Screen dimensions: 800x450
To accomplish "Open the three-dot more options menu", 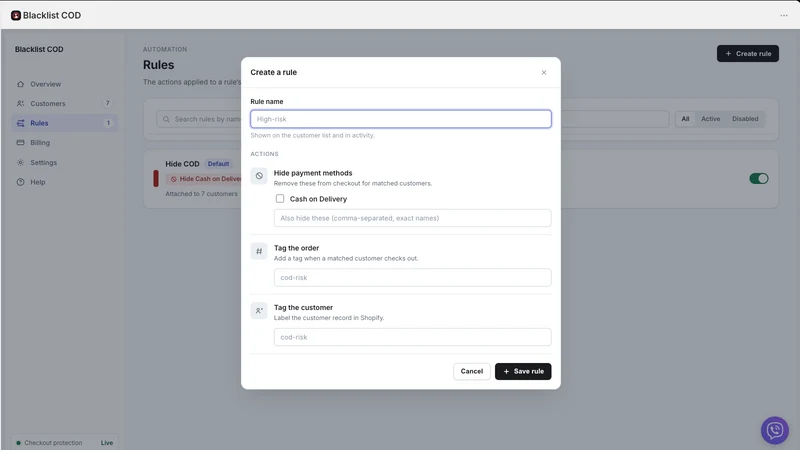I will tap(784, 15).
